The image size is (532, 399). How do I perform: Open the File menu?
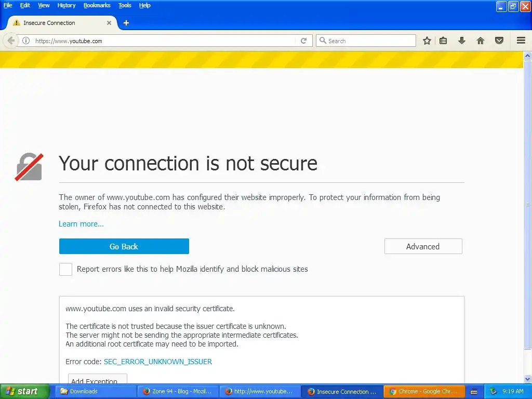coord(8,5)
